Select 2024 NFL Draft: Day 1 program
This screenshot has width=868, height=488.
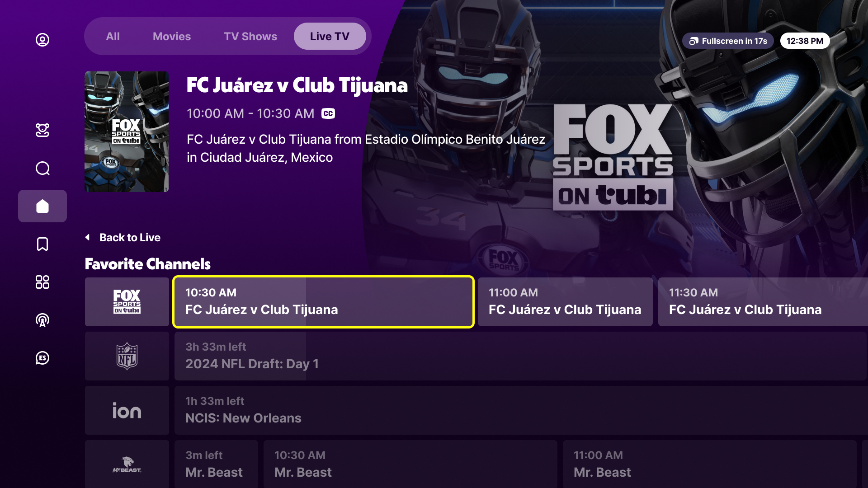point(520,356)
